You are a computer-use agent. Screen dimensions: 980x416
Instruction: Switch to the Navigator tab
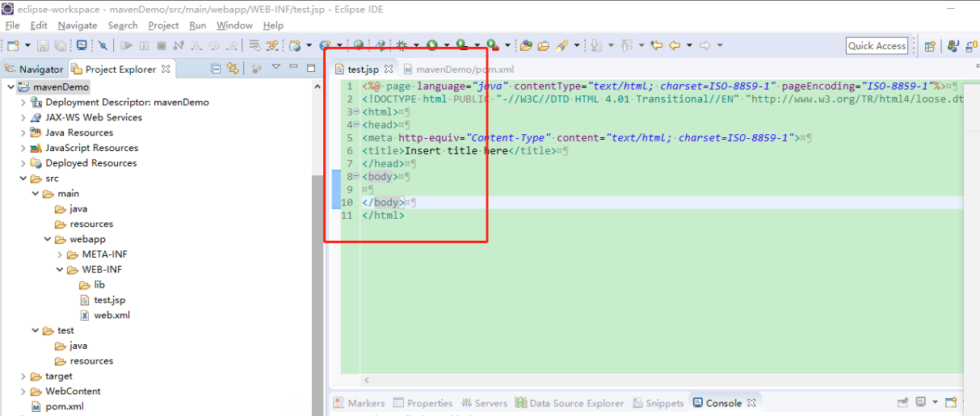click(x=34, y=69)
